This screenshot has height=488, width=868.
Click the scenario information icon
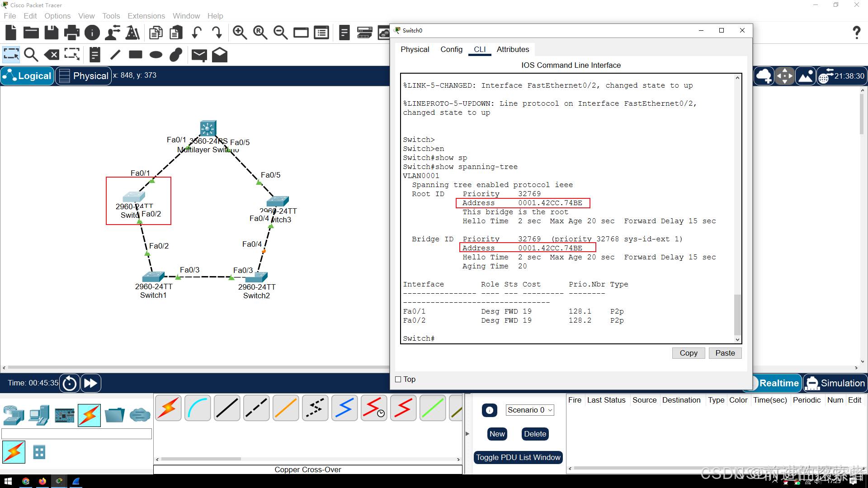[489, 410]
